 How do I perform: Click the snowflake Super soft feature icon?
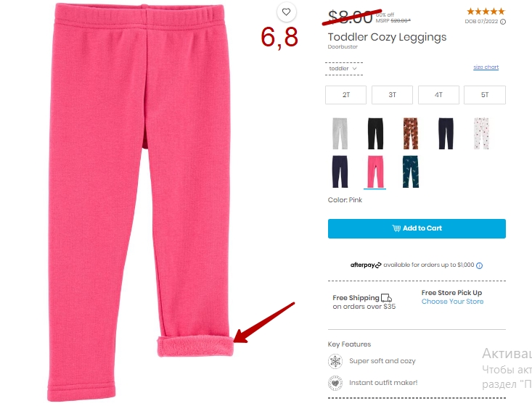point(335,361)
